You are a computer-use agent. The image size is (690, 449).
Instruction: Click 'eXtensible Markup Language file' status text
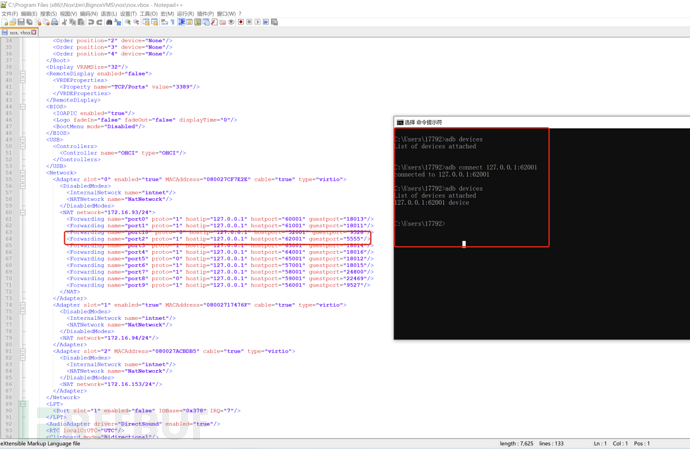[x=40, y=443]
